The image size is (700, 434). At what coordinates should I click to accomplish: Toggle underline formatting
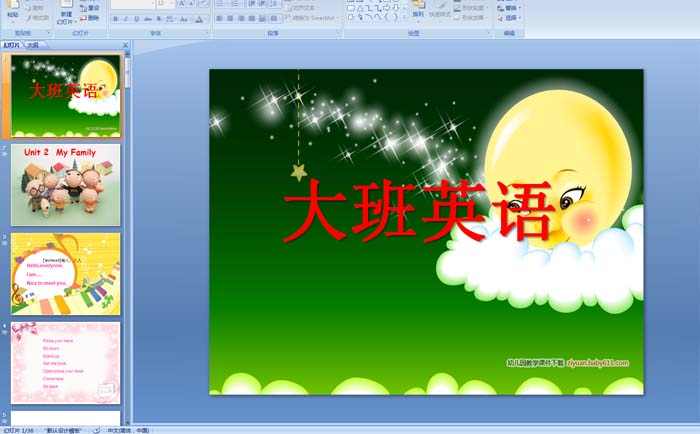pyautogui.click(x=137, y=19)
